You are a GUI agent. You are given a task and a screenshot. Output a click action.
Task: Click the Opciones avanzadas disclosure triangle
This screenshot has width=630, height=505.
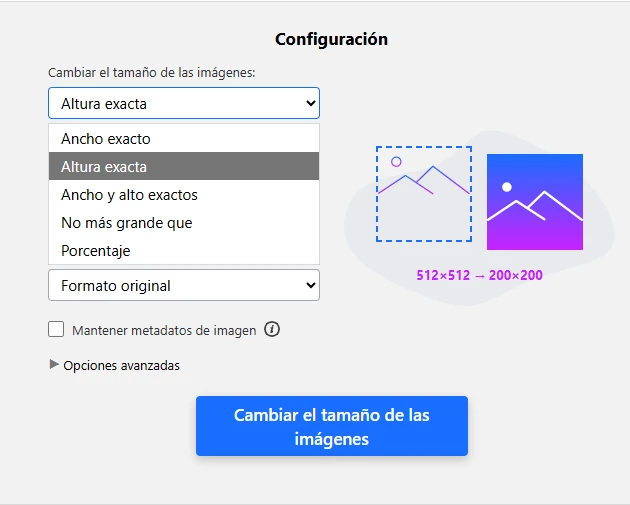coord(54,365)
